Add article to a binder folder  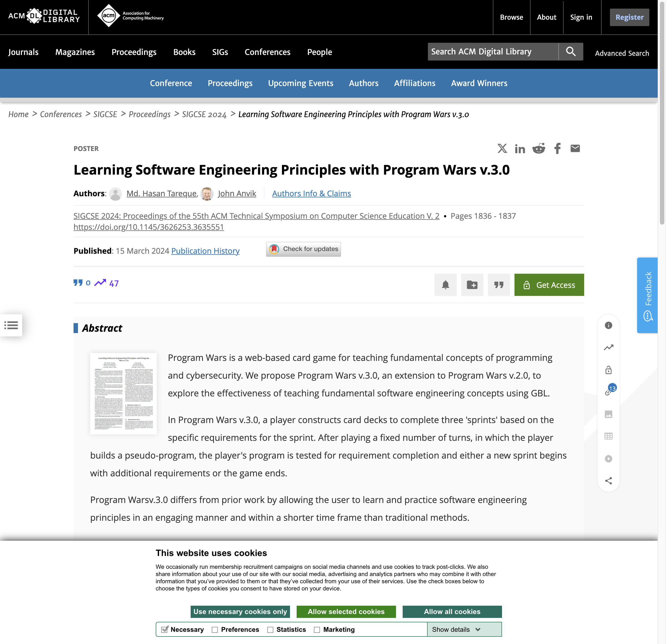[x=472, y=285]
